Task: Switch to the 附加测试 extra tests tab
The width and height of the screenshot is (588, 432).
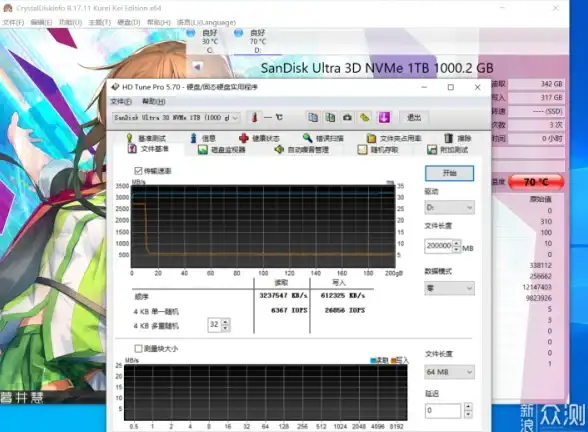Action: [447, 150]
